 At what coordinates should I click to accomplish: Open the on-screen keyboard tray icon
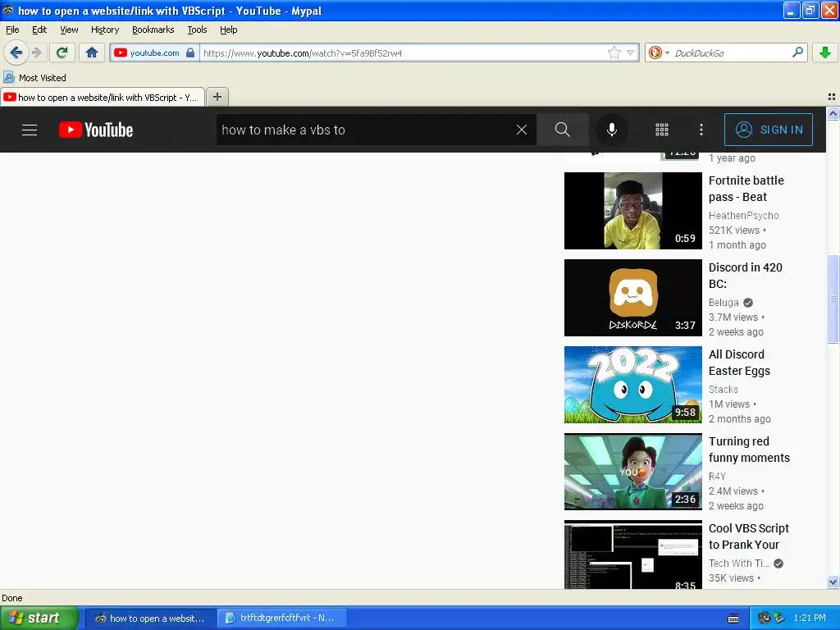tap(733, 619)
